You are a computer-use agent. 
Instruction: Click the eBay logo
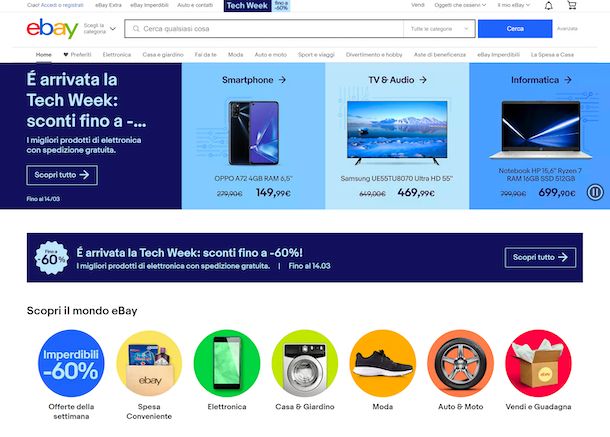pyautogui.click(x=53, y=28)
